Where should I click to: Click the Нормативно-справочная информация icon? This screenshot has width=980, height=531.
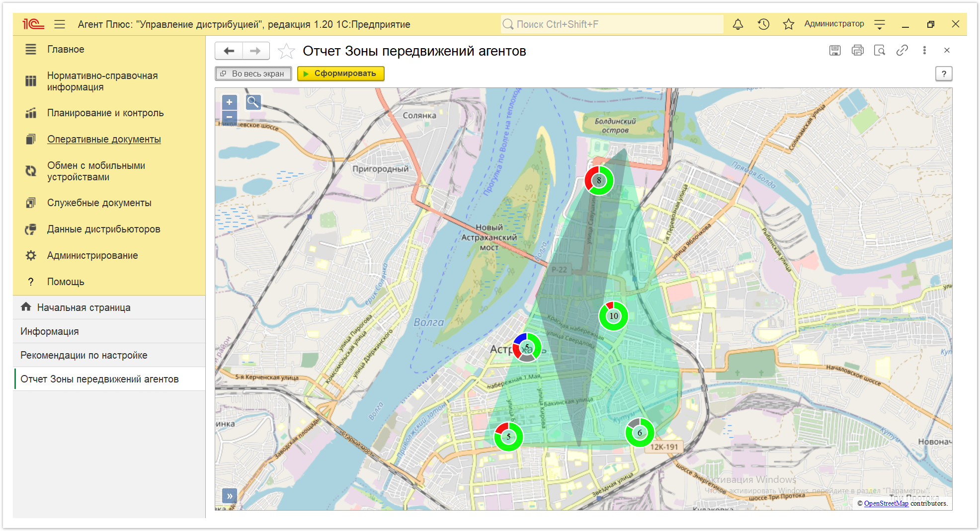pos(31,81)
